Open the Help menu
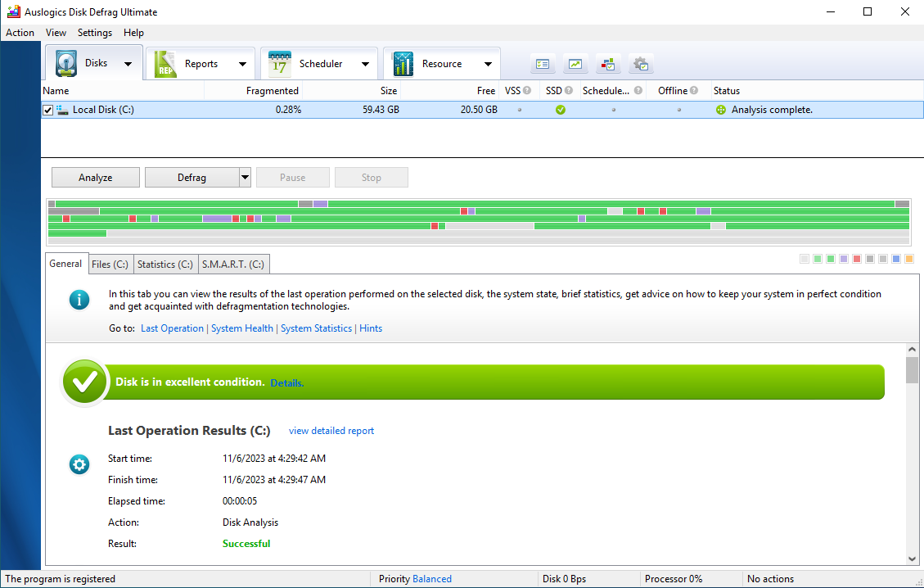The width and height of the screenshot is (924, 588). [x=133, y=33]
